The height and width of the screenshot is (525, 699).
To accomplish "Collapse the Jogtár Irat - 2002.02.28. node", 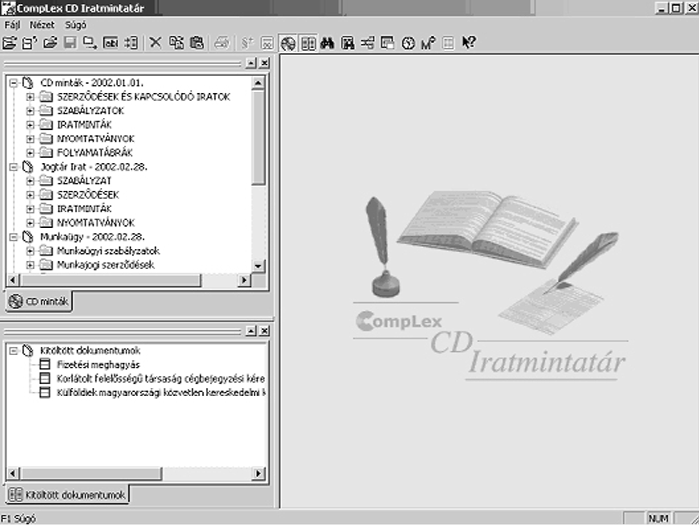I will tap(13, 167).
